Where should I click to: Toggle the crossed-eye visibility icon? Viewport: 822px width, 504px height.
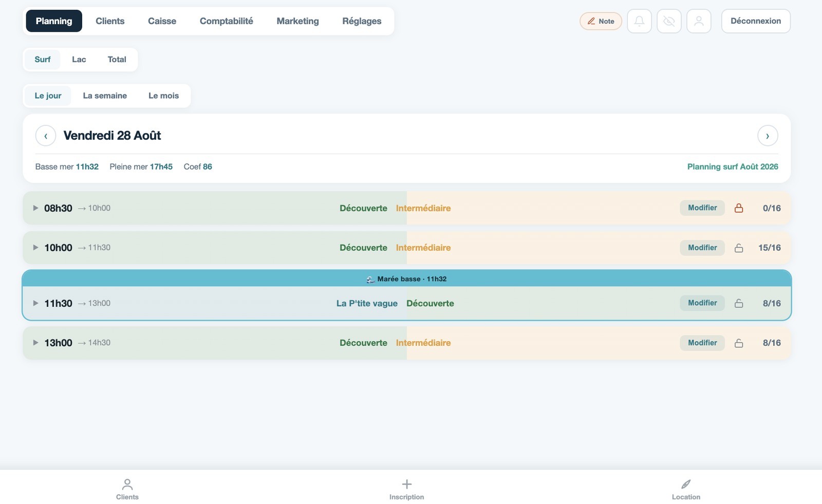pos(669,21)
